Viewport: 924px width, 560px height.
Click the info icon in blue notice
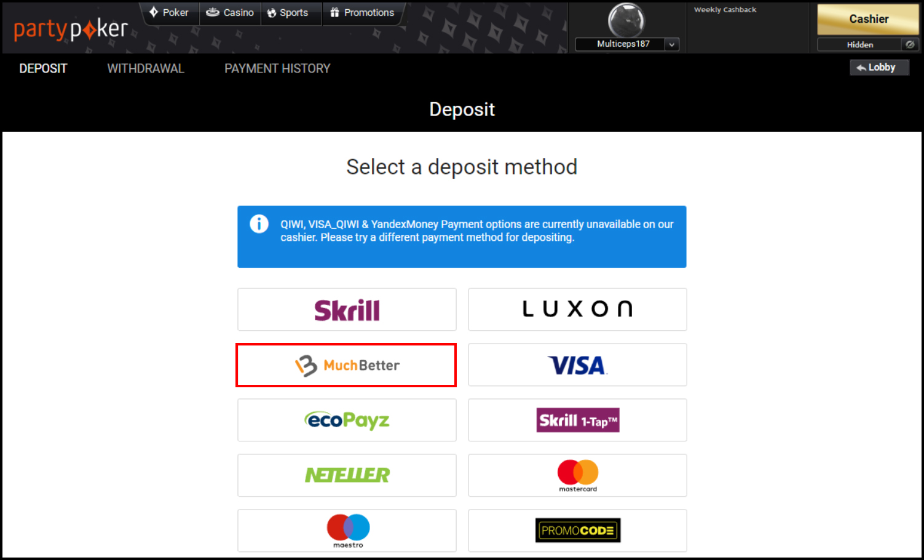click(x=259, y=224)
